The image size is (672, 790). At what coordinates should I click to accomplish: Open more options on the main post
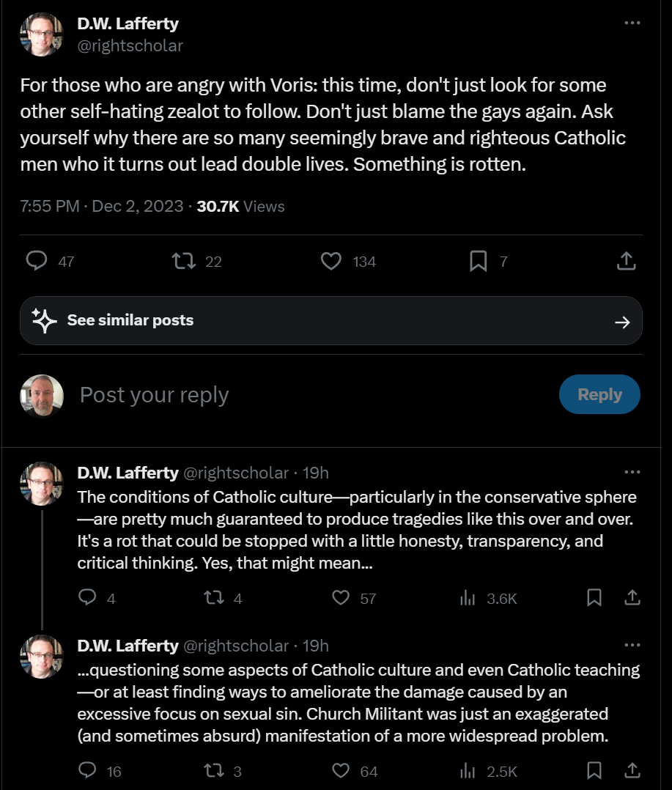pyautogui.click(x=632, y=23)
